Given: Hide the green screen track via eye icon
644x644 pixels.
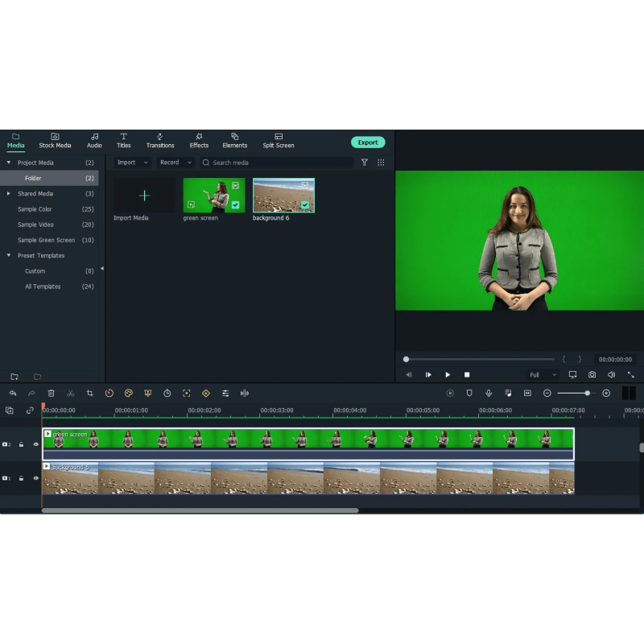Looking at the screenshot, I should point(35,444).
